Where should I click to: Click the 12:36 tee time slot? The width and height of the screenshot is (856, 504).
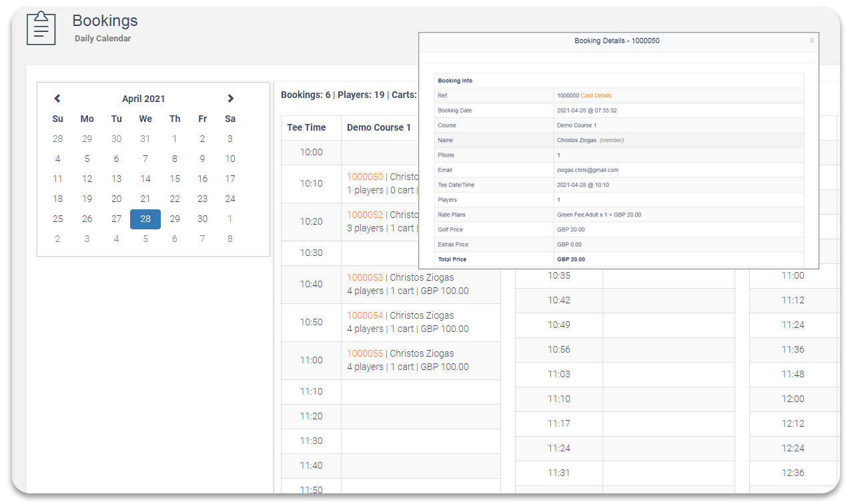(x=793, y=473)
